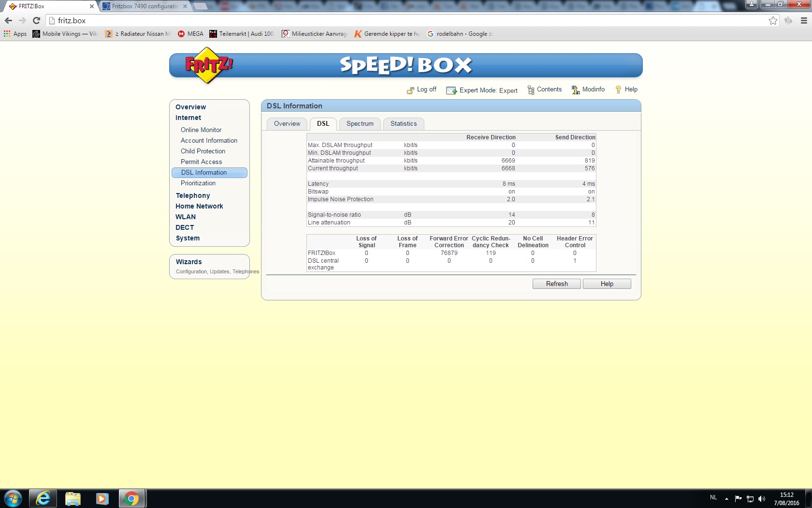Expand the Telephony menu section
812x508 pixels.
[193, 195]
